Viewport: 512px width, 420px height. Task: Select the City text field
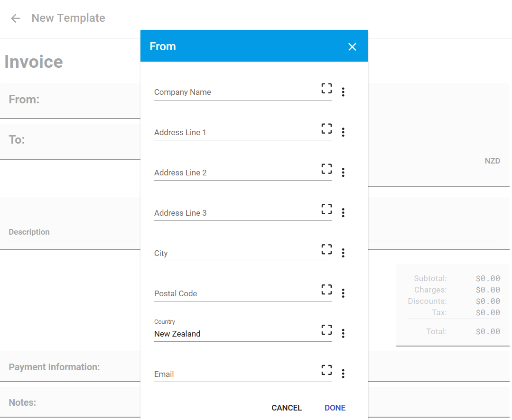[x=236, y=254]
